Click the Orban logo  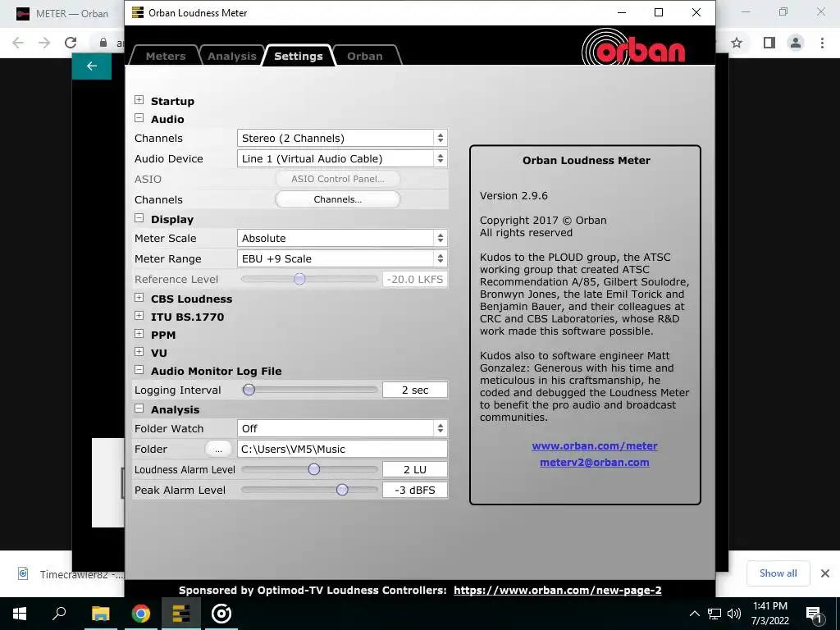click(633, 48)
